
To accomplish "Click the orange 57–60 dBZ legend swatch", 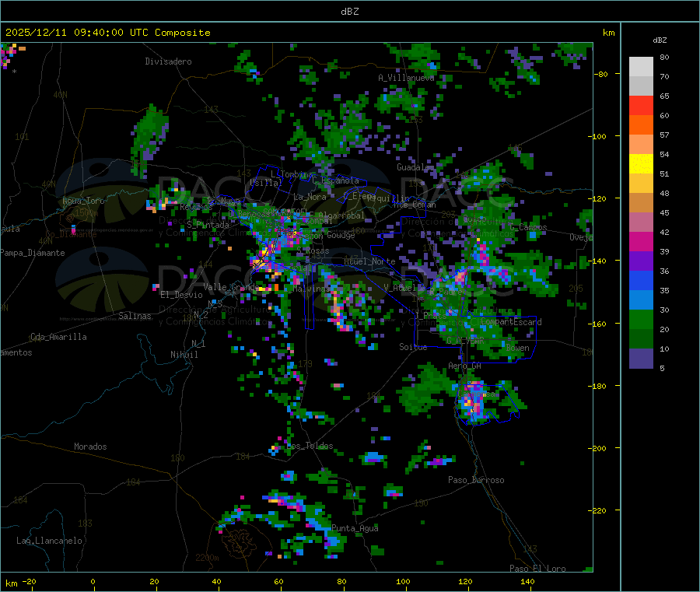I will [x=641, y=125].
